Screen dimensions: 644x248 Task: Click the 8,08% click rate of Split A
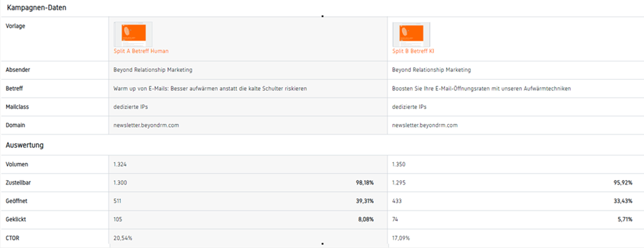pos(366,220)
